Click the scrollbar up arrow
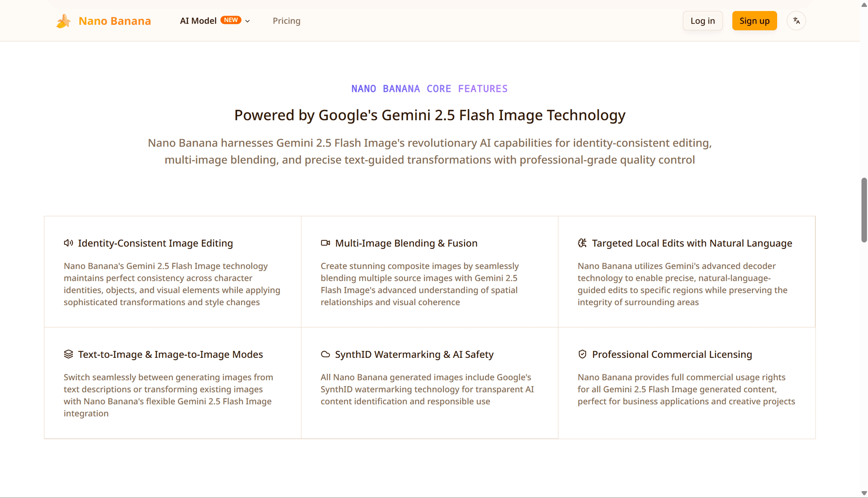Screen dimensions: 868x498 click(864, 5)
